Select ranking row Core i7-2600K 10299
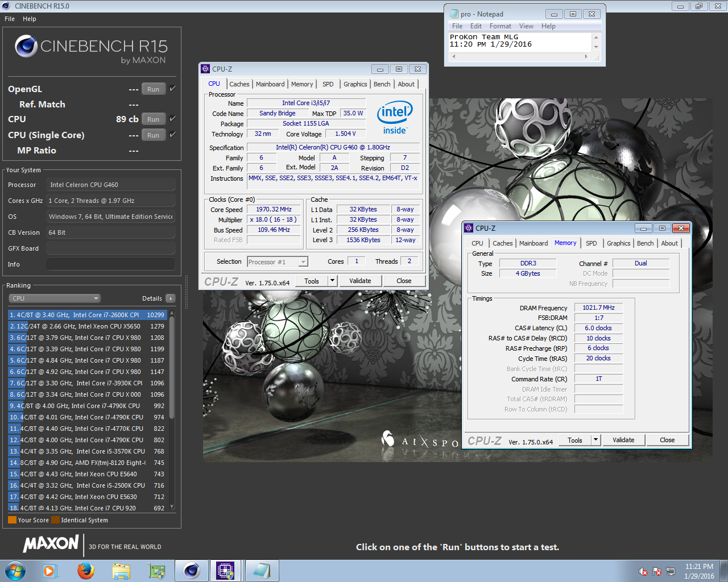The image size is (728, 582). click(x=88, y=315)
